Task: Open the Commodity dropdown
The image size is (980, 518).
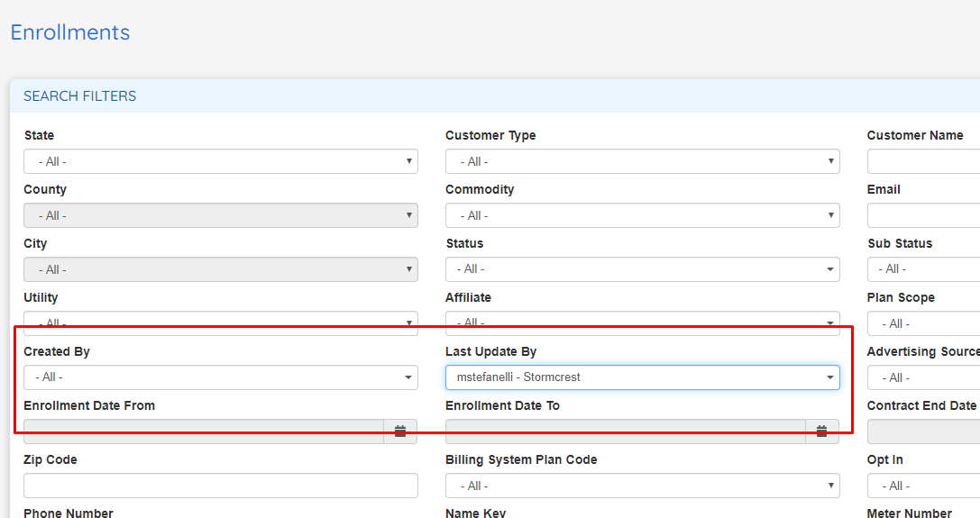Action: 643,215
